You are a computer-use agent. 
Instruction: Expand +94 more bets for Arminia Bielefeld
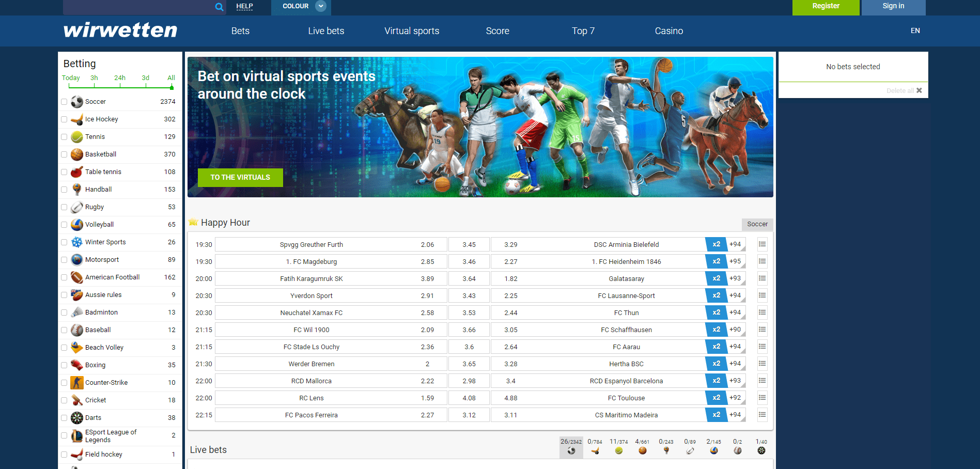click(736, 244)
